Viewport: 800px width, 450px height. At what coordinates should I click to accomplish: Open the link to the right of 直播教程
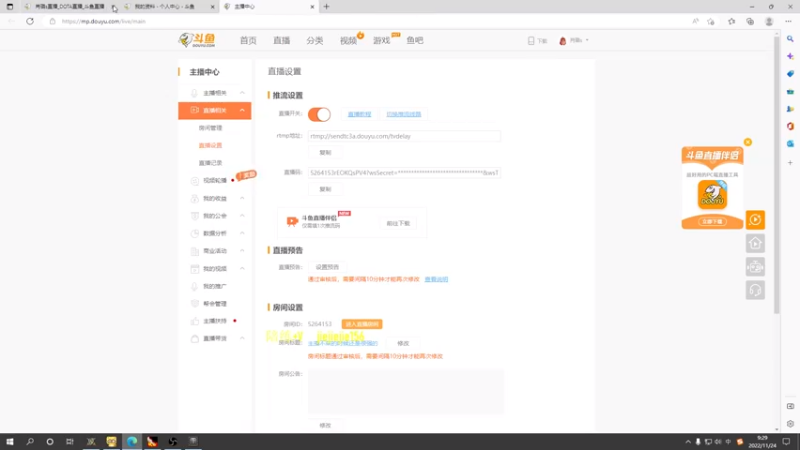click(x=404, y=114)
